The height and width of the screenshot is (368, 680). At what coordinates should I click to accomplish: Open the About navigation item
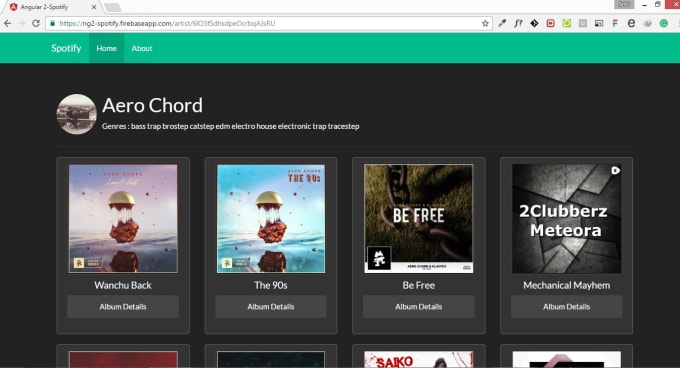click(x=142, y=48)
